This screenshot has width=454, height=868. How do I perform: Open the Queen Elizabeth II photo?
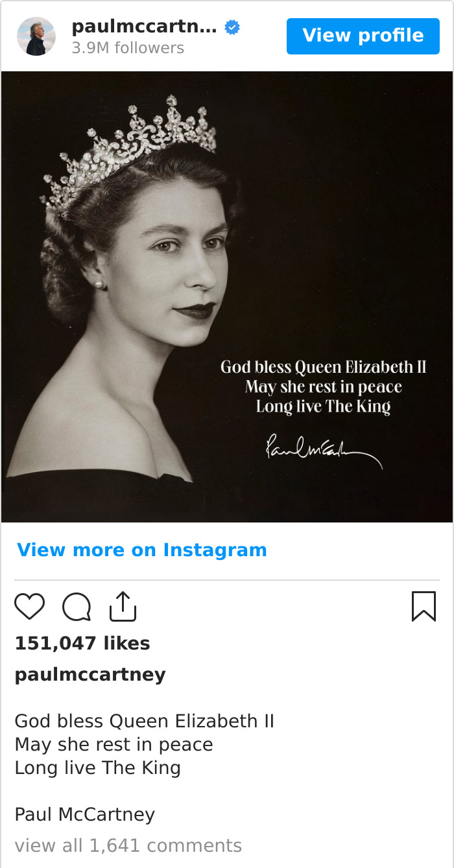(x=227, y=292)
